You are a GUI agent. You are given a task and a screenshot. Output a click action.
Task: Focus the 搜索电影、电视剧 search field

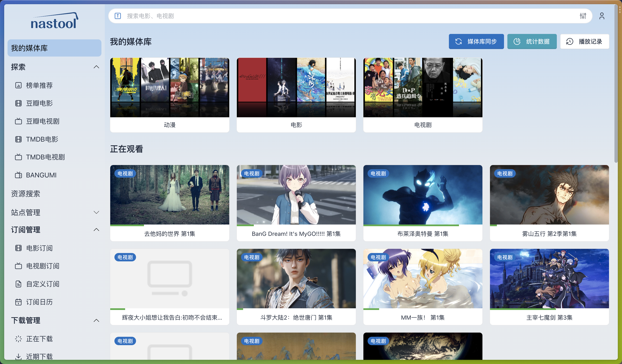click(x=350, y=16)
